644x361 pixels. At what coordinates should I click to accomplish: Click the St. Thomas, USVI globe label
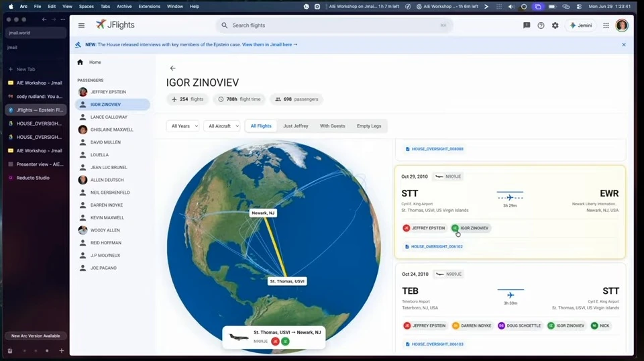tap(287, 281)
